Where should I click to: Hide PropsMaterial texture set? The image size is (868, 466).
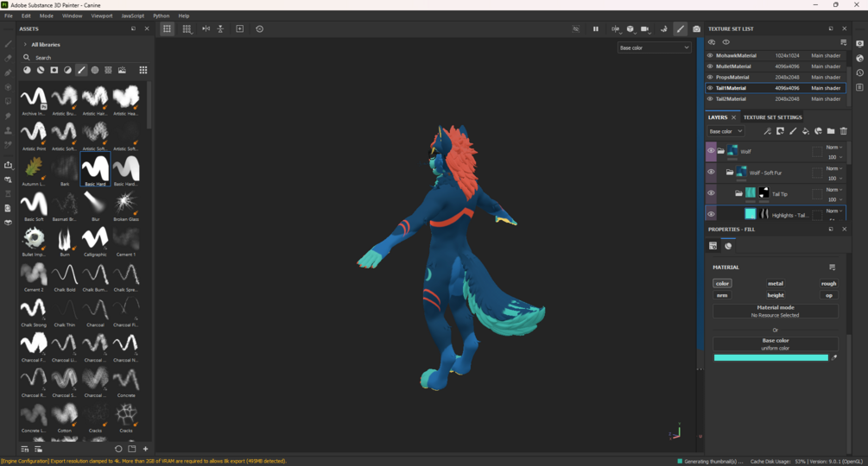(710, 77)
